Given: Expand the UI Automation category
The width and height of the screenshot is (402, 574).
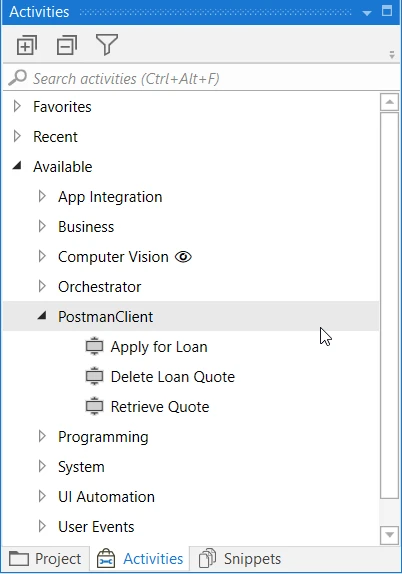Looking at the screenshot, I should pos(42,496).
